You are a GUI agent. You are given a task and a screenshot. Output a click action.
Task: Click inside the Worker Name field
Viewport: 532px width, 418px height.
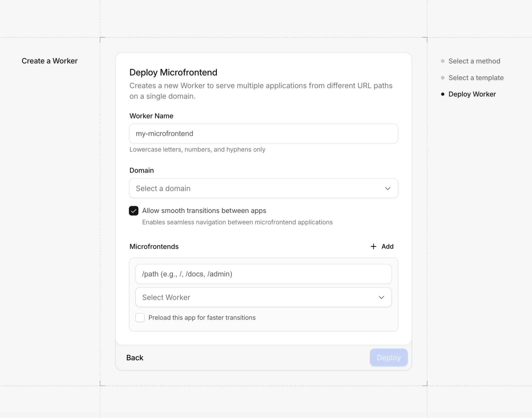click(263, 133)
